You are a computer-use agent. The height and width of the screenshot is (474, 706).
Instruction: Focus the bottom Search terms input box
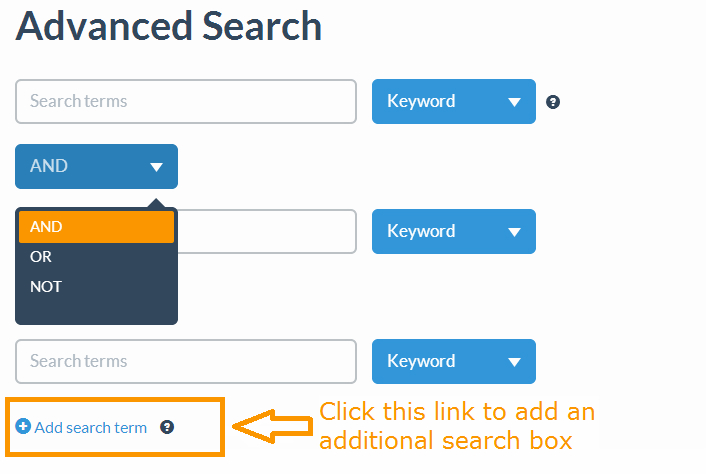tap(186, 361)
